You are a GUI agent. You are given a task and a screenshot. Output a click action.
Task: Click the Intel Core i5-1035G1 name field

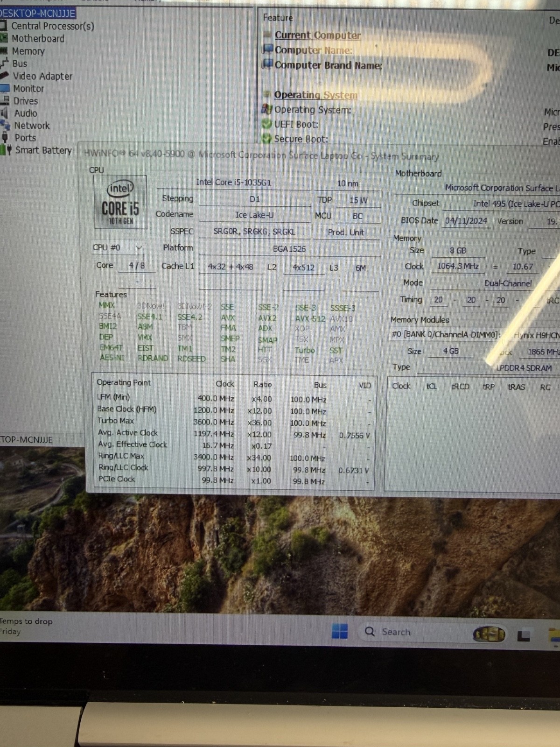pyautogui.click(x=233, y=183)
